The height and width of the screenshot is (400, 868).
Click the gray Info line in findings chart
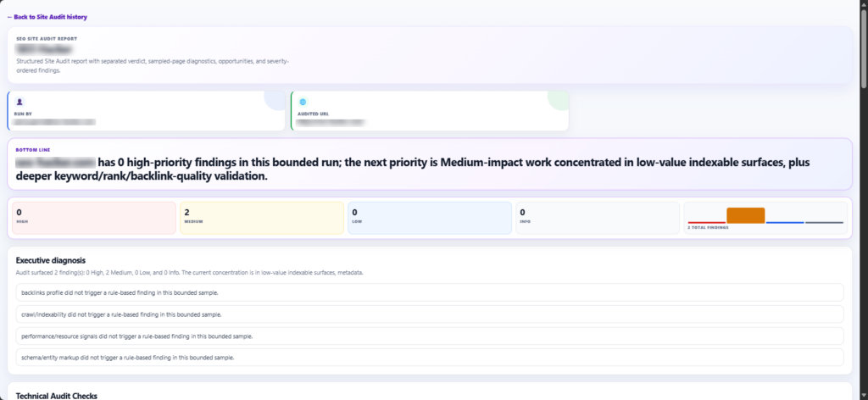[824, 222]
